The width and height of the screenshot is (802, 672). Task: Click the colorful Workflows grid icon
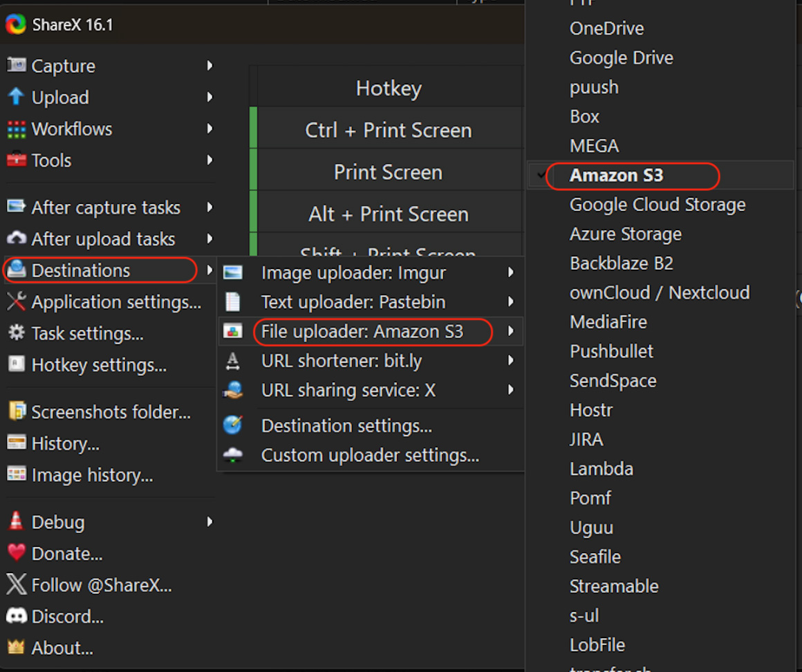pos(16,129)
